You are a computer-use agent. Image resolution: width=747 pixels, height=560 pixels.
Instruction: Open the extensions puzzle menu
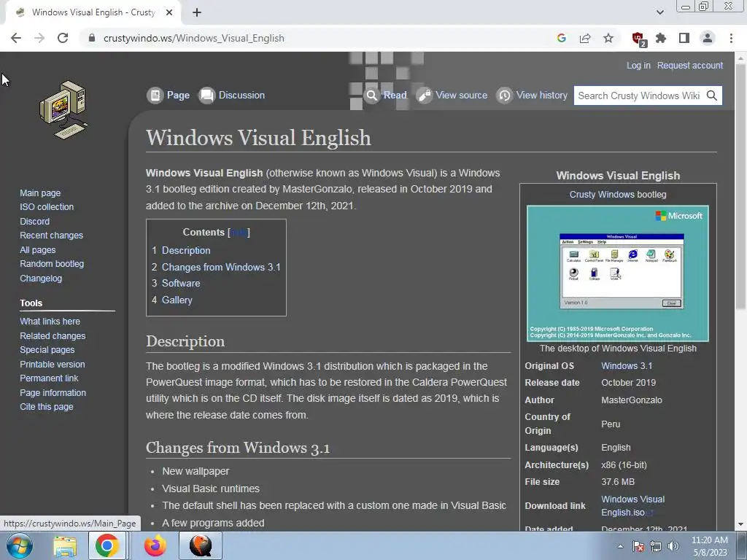(661, 38)
